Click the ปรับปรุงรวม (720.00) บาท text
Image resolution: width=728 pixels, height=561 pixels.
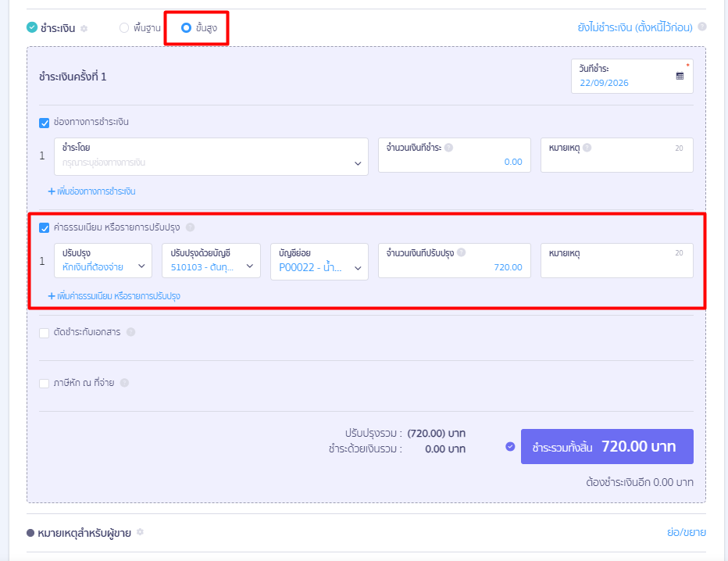pos(405,434)
